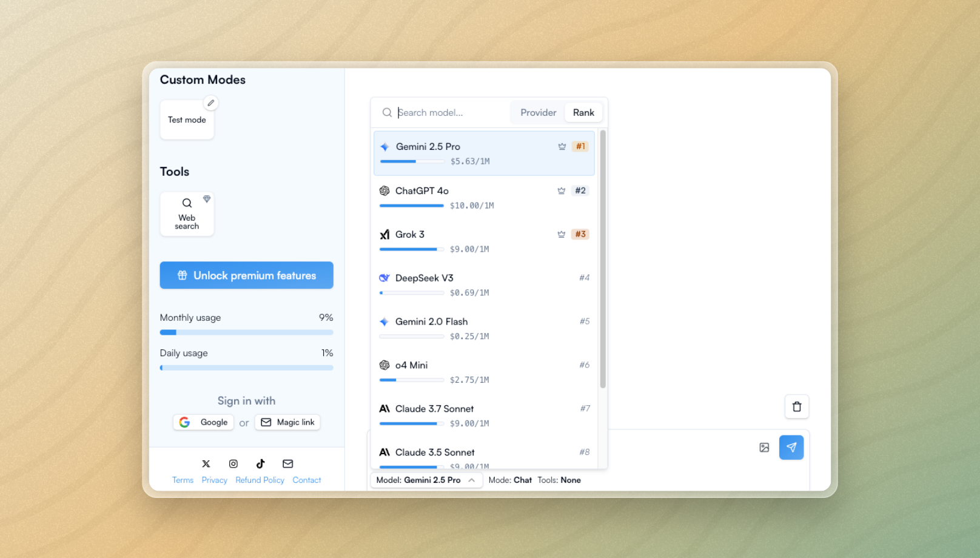Click the model list scrollbar
Viewport: 980px width, 558px height.
[x=603, y=259]
